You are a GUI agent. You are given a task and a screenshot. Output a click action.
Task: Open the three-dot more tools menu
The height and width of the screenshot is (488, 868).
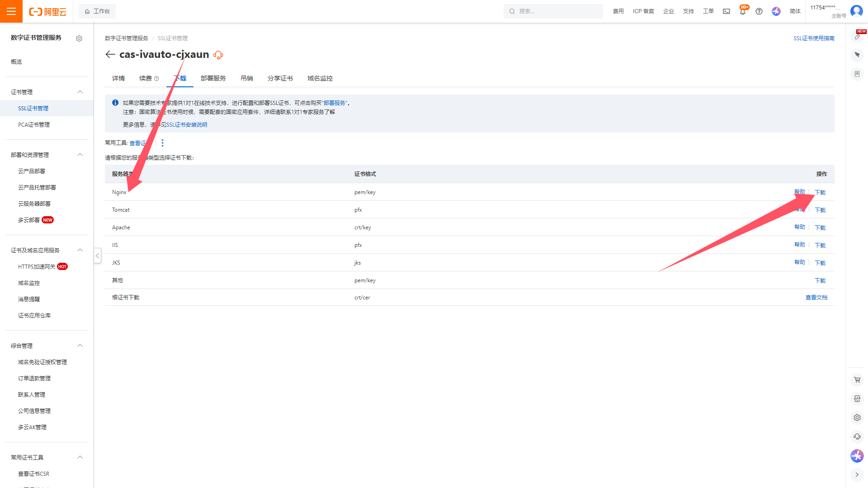point(162,143)
